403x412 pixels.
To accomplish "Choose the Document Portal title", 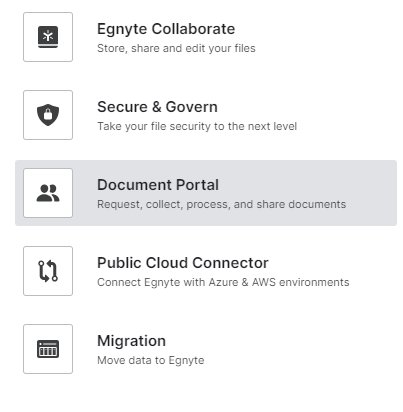I will coord(158,185).
